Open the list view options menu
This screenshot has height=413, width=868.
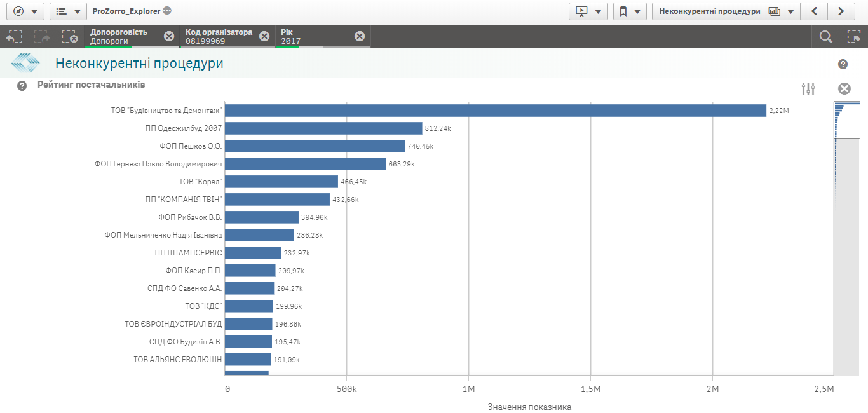point(68,11)
